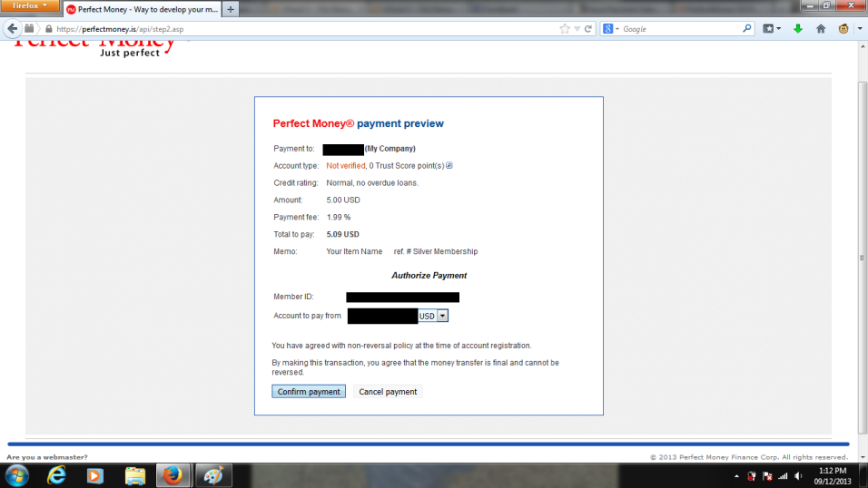Click the scrollbar down arrow
Viewport: 868px width, 488px height.
tap(863, 457)
